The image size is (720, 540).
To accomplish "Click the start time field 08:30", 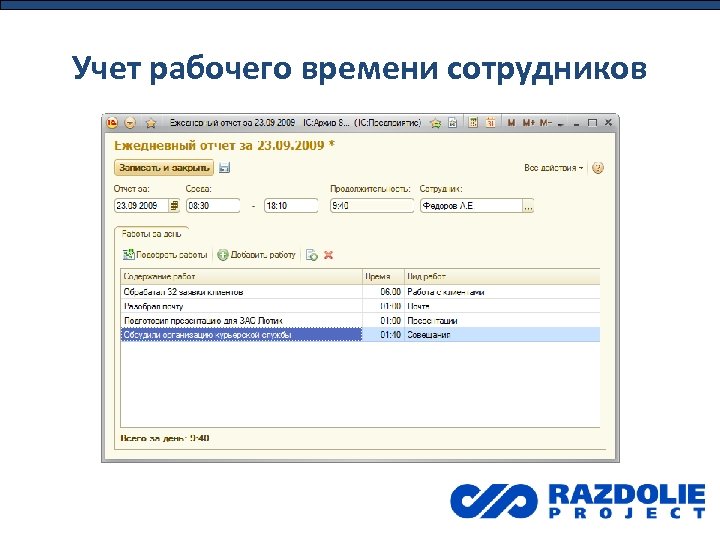I will pyautogui.click(x=213, y=205).
